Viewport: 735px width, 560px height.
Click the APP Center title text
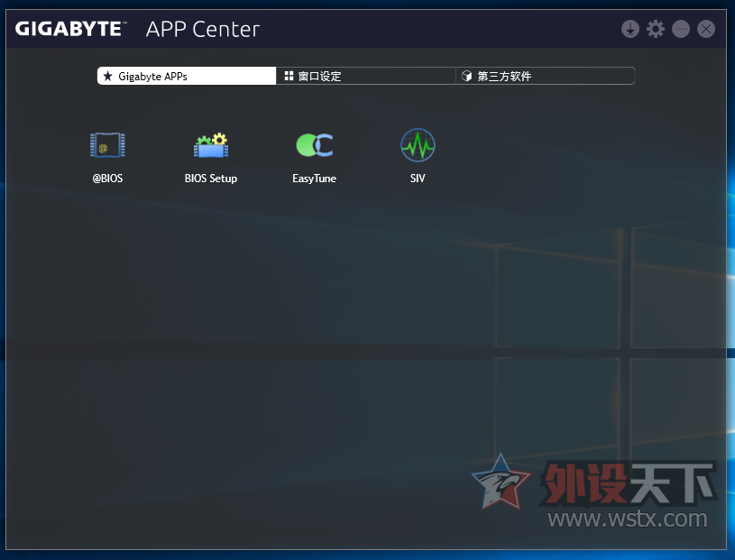pyautogui.click(x=203, y=30)
